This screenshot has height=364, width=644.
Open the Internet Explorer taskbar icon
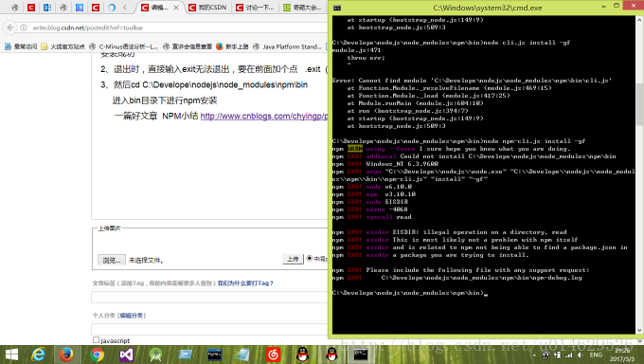[38, 355]
